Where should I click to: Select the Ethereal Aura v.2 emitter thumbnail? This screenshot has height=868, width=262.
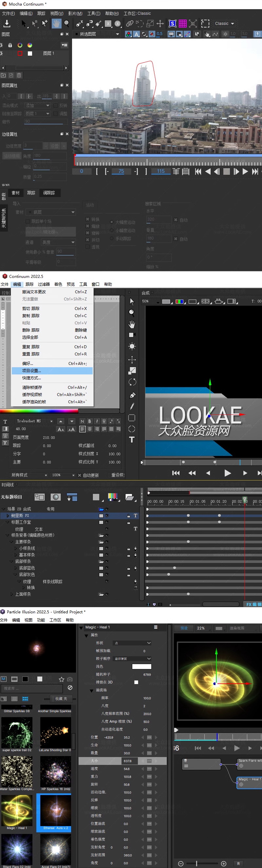pos(56,812)
